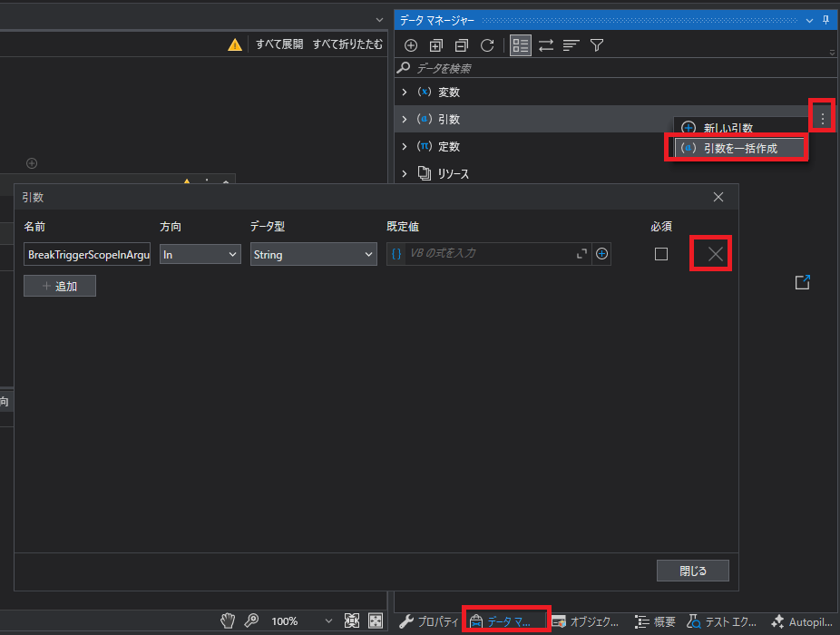This screenshot has width=840, height=635.
Task: Refresh the Data Manager panel
Action: tap(487, 45)
